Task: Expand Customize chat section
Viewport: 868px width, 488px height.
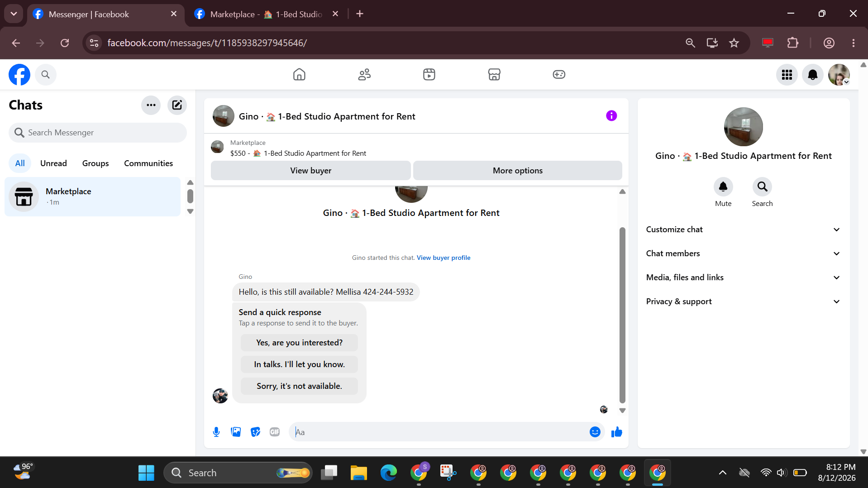Action: [744, 230]
